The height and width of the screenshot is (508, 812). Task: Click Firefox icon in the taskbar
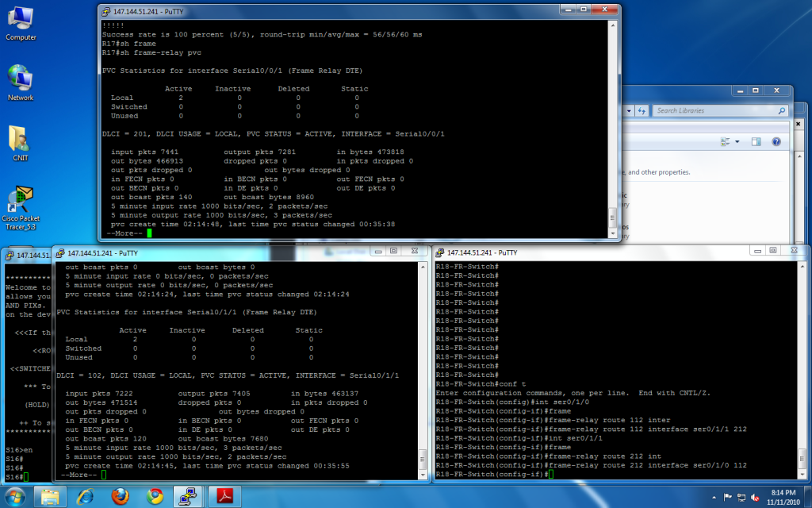pyautogui.click(x=120, y=497)
